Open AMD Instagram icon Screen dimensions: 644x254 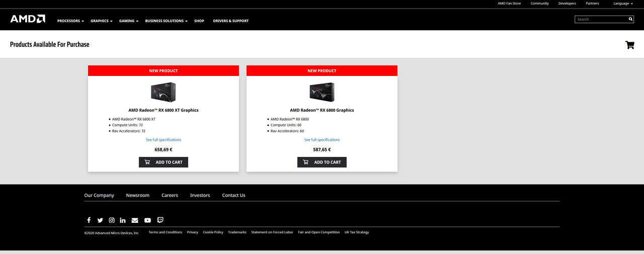pyautogui.click(x=112, y=220)
